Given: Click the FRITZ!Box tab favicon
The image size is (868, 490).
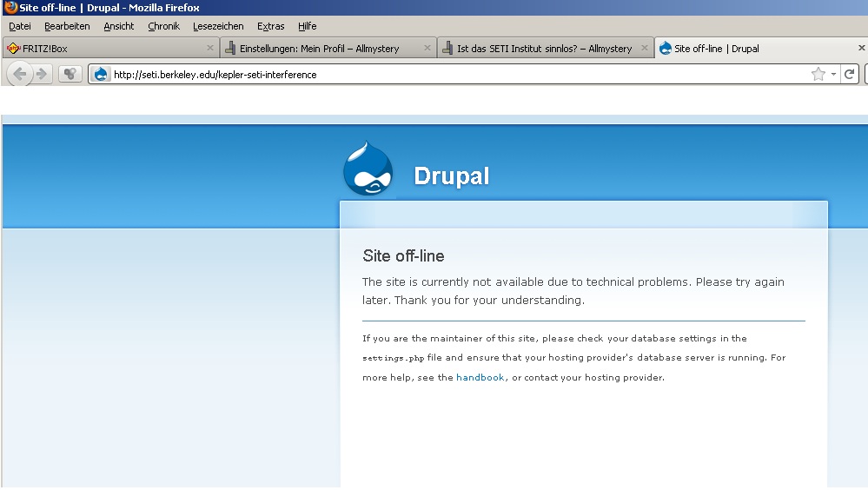Looking at the screenshot, I should [x=13, y=48].
